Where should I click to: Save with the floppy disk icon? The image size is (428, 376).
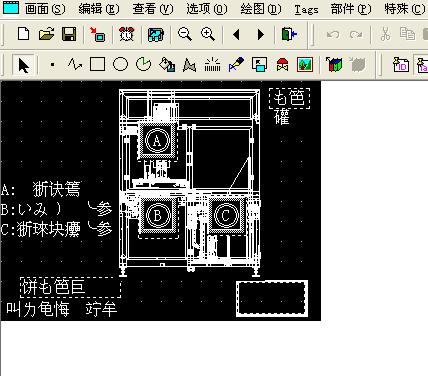[69, 34]
